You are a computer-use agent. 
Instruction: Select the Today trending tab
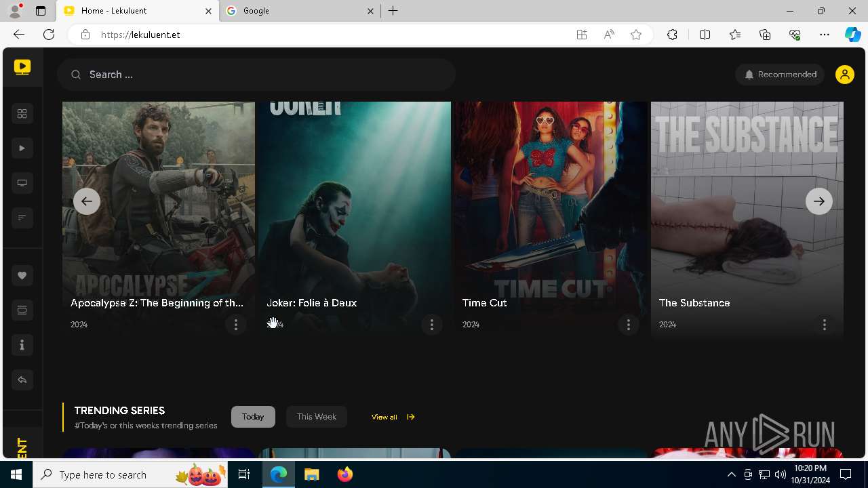tap(253, 417)
